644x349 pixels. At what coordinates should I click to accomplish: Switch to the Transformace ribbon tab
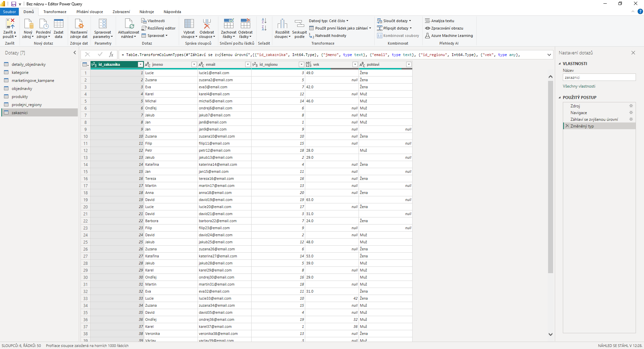pyautogui.click(x=55, y=11)
